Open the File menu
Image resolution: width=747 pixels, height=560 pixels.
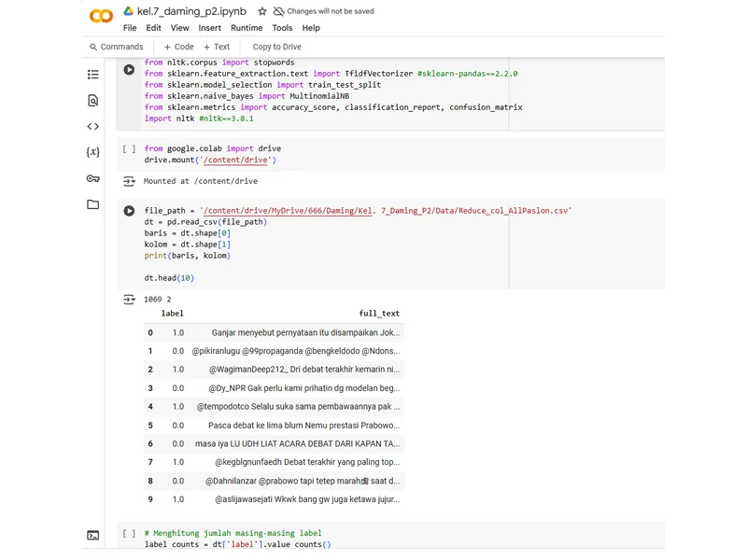(129, 28)
